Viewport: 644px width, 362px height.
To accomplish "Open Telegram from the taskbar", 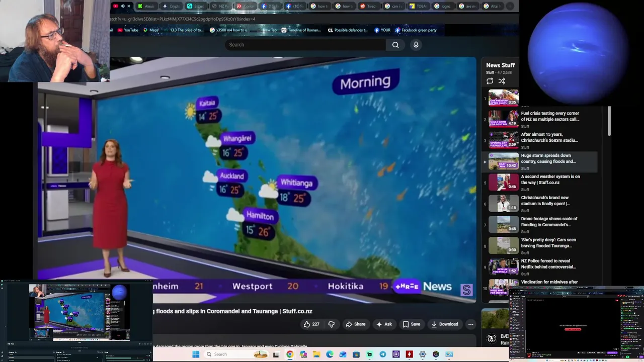I will click(383, 354).
